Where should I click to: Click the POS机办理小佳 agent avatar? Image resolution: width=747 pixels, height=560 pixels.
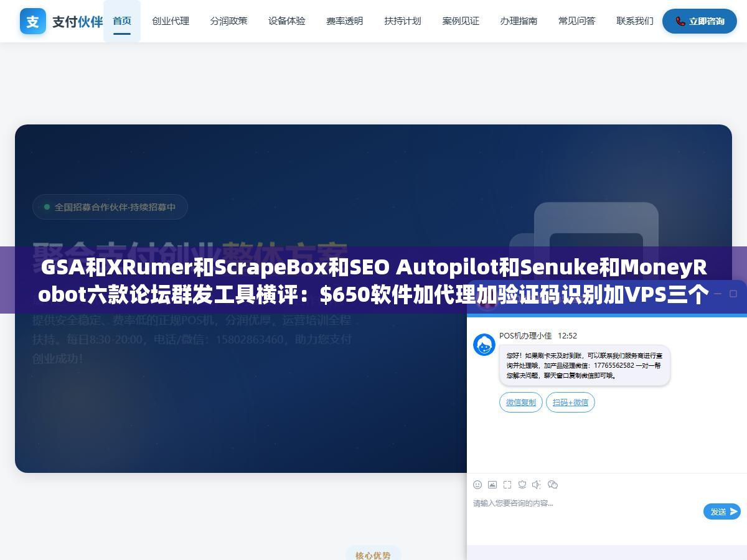pyautogui.click(x=484, y=345)
